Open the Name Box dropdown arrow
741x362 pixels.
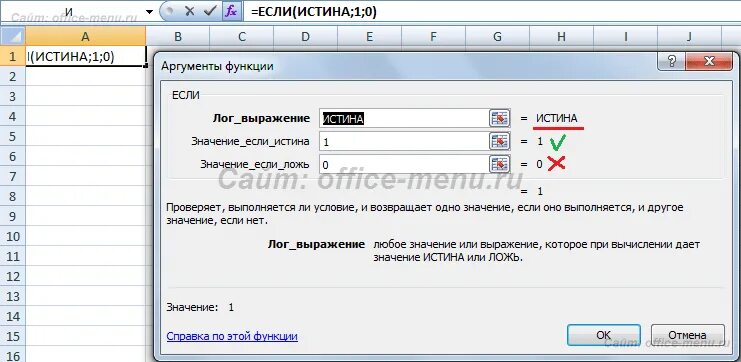point(149,12)
